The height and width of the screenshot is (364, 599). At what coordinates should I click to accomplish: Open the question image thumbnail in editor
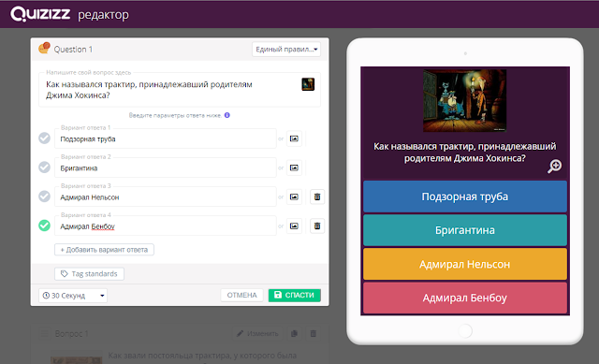tap(308, 84)
